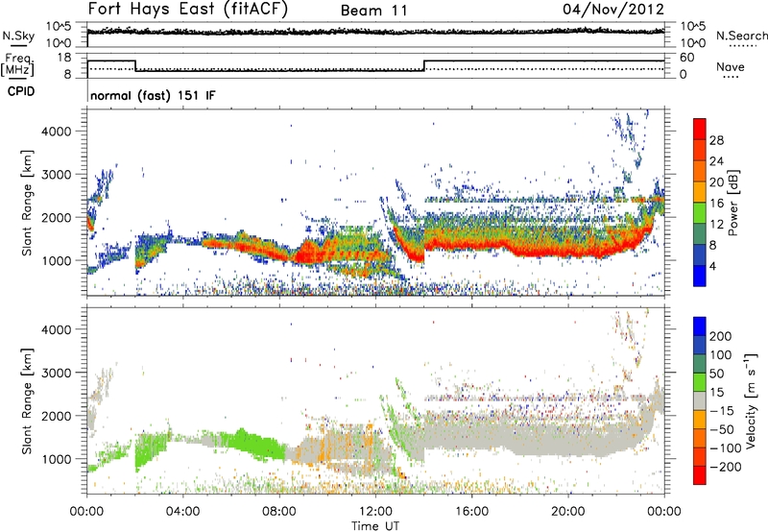768x532 pixels.
Task: Click the '60' Nave axis value
Action: [x=687, y=58]
